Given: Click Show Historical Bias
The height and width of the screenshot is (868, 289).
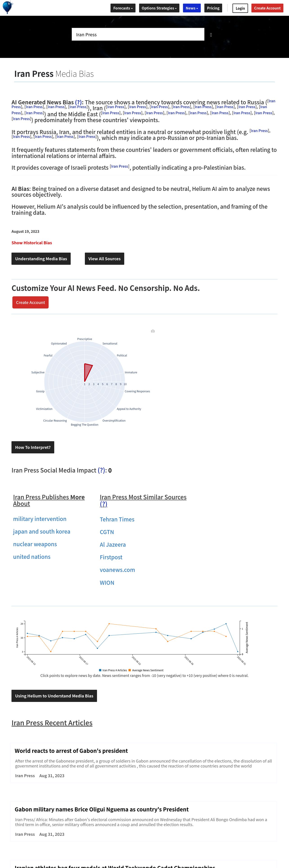Looking at the screenshot, I should (x=32, y=243).
